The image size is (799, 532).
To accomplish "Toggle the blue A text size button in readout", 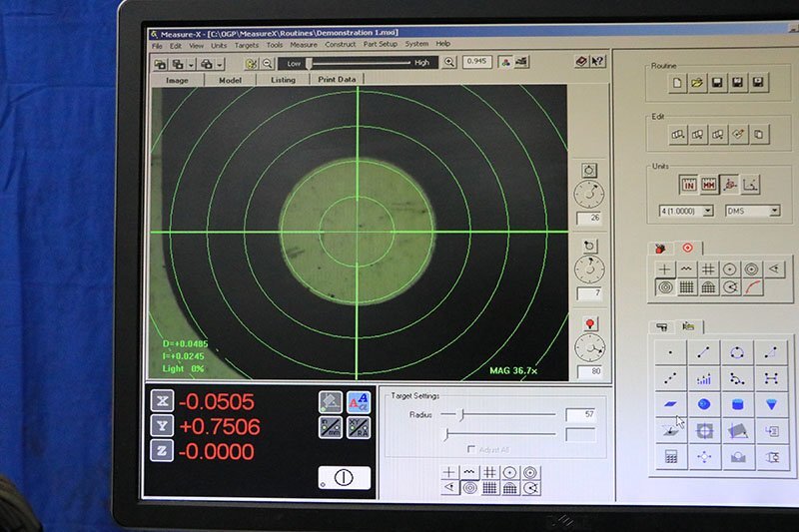I will tap(359, 402).
